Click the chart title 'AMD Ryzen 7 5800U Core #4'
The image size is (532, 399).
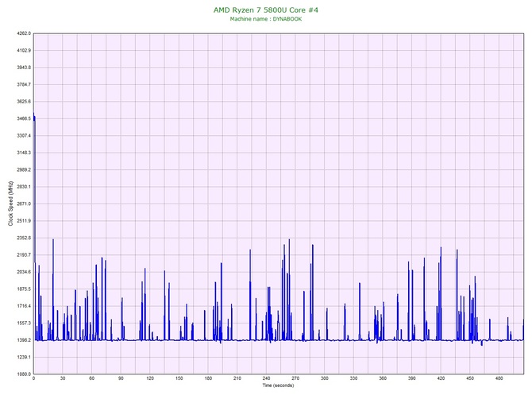pyautogui.click(x=266, y=10)
